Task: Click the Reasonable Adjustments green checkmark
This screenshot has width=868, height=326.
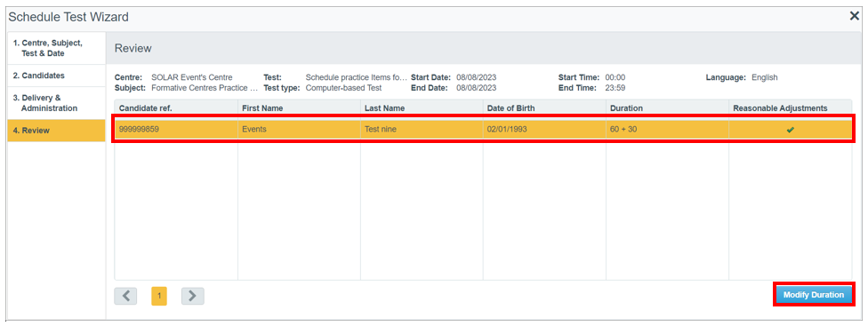Action: (x=791, y=130)
